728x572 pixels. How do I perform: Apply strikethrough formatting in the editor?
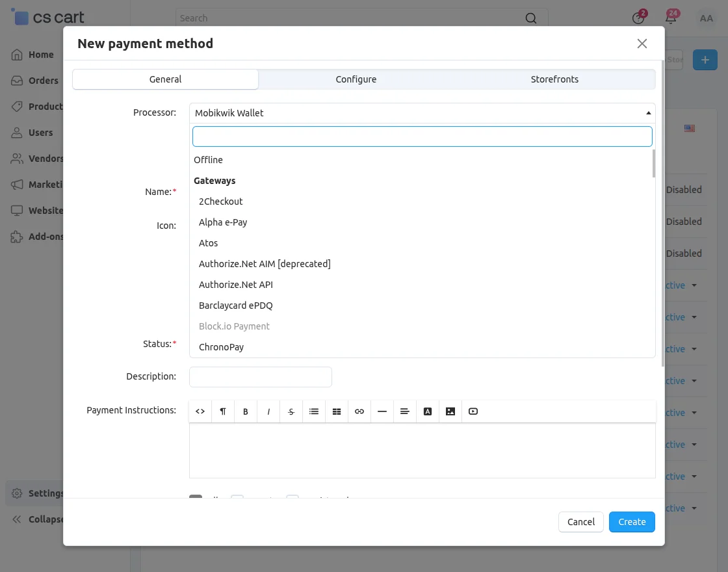point(291,411)
